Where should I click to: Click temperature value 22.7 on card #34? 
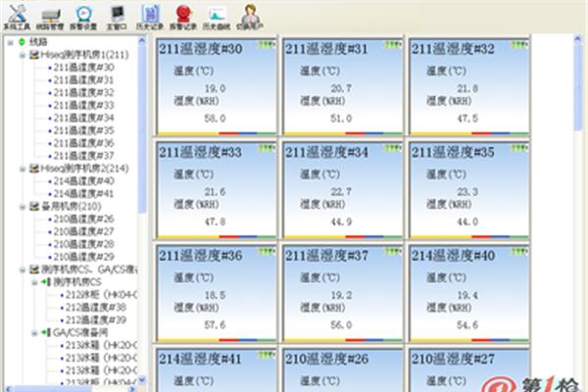[x=341, y=192]
